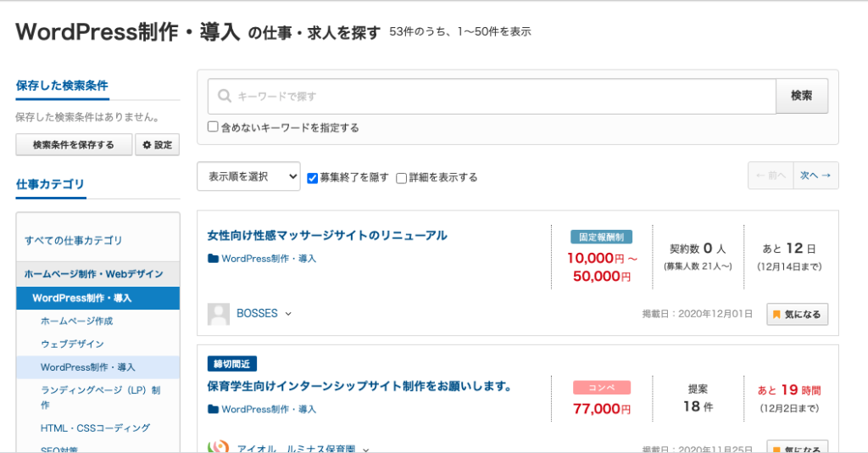Click the gear 設定 settings button
This screenshot has height=453, width=868.
[158, 145]
